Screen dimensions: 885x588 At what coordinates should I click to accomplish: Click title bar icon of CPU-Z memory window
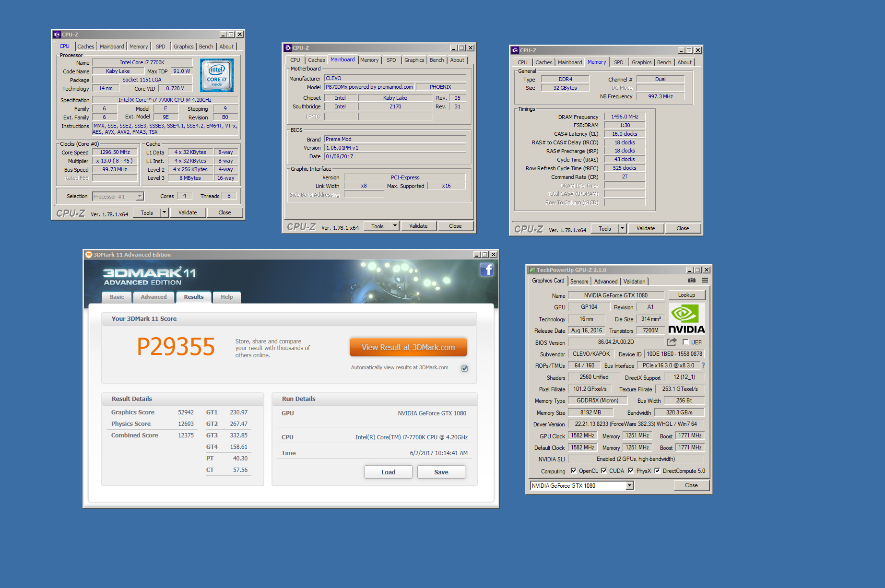(x=515, y=50)
